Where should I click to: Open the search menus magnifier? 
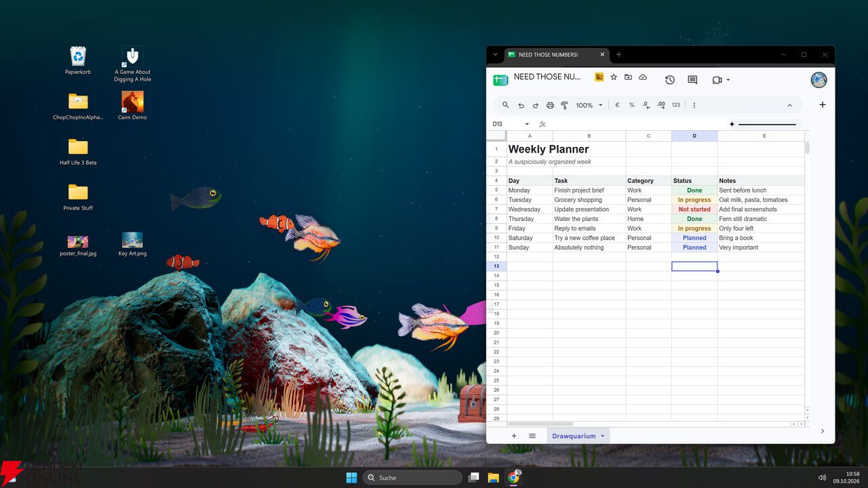[505, 105]
